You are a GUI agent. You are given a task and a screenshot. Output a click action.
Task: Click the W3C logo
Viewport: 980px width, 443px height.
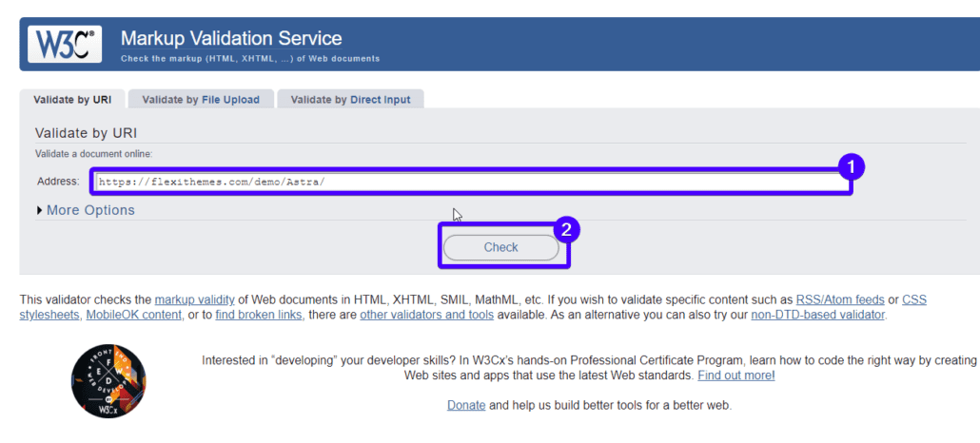[x=65, y=44]
